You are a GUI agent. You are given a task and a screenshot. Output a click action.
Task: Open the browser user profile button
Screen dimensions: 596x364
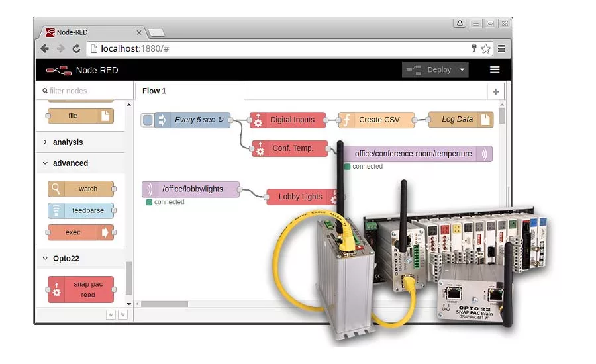460,23
